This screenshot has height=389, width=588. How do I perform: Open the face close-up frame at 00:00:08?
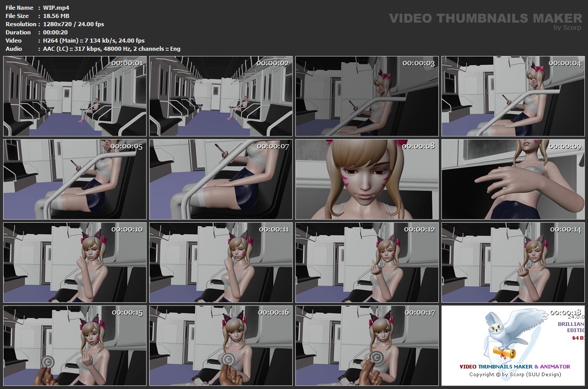coord(367,180)
